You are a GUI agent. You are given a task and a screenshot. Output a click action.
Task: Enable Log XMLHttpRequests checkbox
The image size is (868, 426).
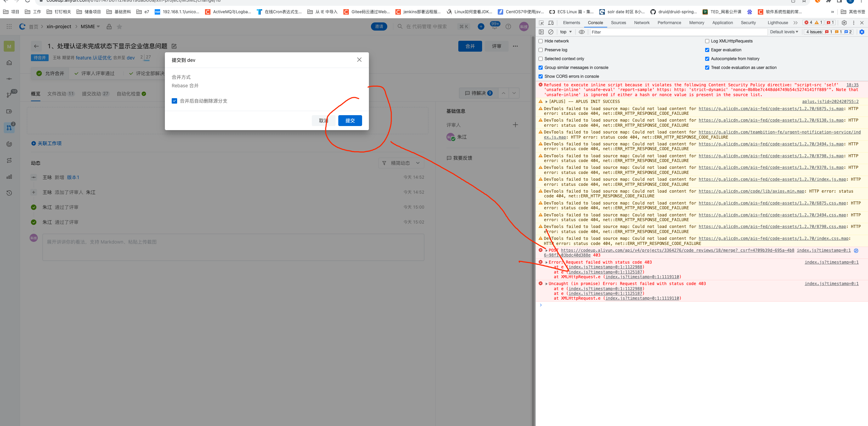tap(707, 41)
